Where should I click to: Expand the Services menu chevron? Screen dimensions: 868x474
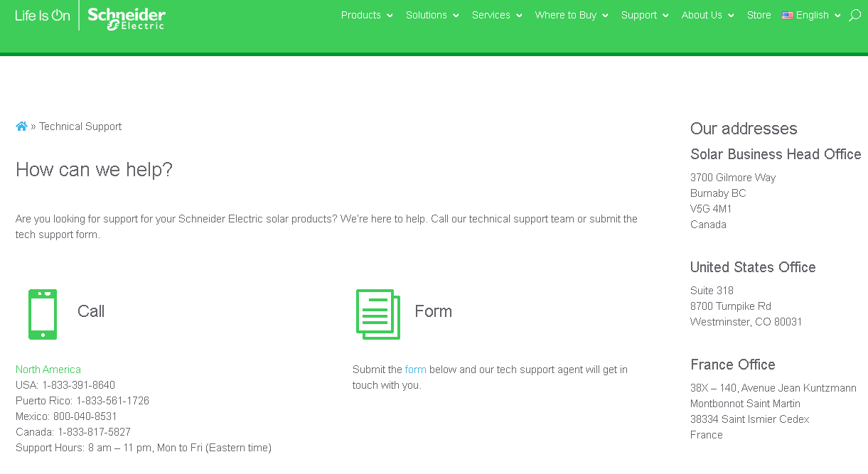tap(519, 16)
